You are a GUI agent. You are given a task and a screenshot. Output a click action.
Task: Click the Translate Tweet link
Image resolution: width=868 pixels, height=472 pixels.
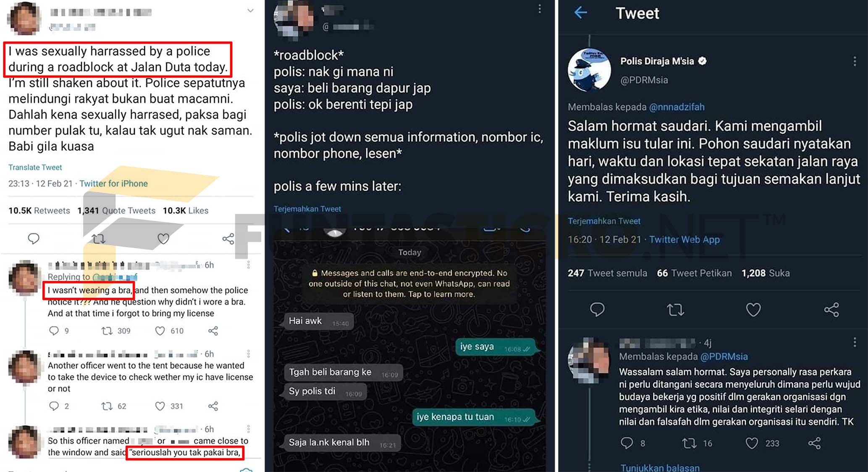click(x=35, y=167)
